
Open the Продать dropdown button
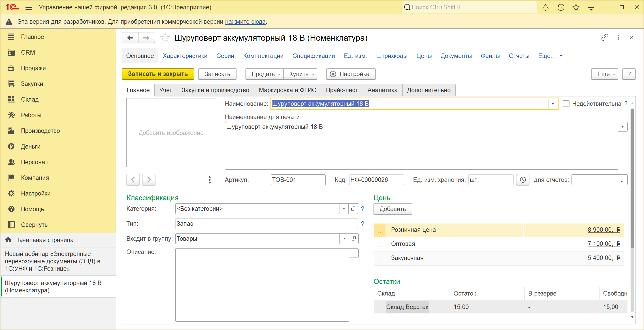pyautogui.click(x=264, y=74)
